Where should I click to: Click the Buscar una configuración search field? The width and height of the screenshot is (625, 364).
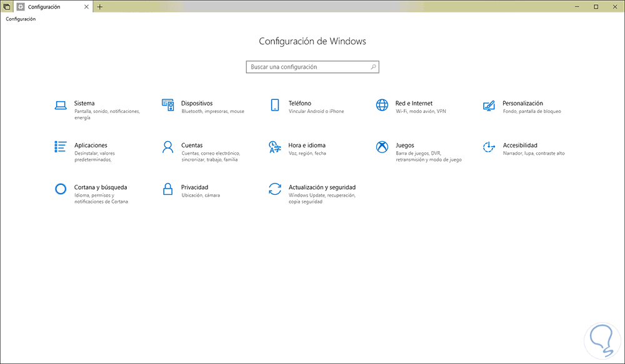(306, 67)
